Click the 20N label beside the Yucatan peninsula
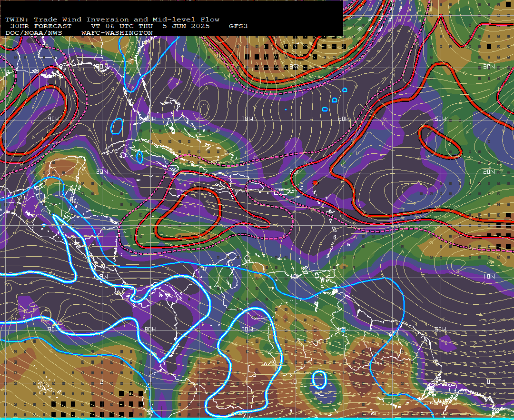 102,171
